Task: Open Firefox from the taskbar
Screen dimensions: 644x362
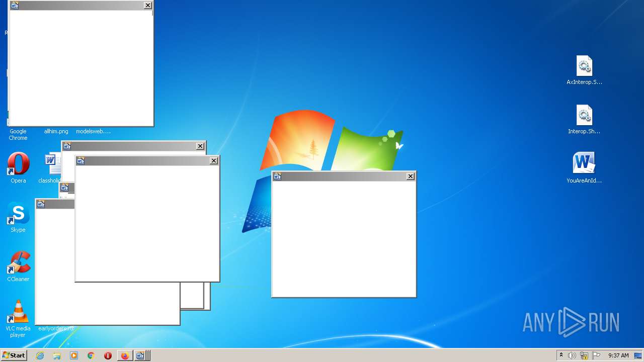Action: point(125,355)
